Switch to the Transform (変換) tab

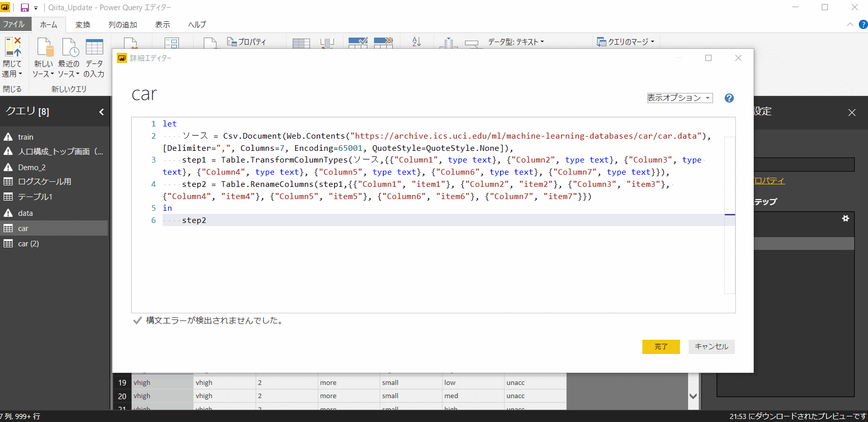pos(83,24)
